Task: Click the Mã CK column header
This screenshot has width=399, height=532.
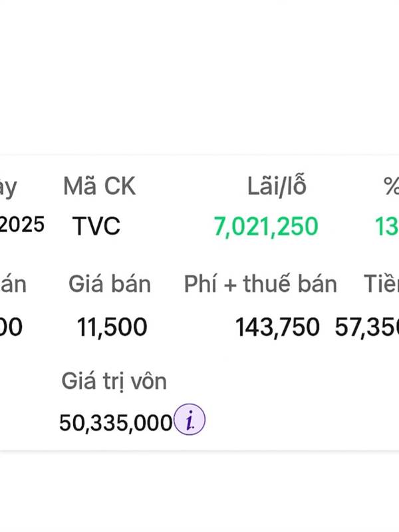Action: pos(99,188)
